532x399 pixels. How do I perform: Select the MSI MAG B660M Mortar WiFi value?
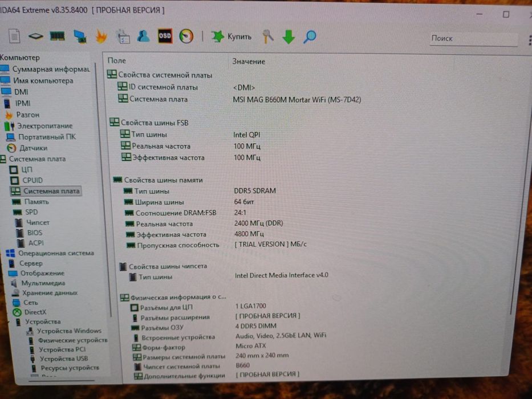tap(297, 100)
